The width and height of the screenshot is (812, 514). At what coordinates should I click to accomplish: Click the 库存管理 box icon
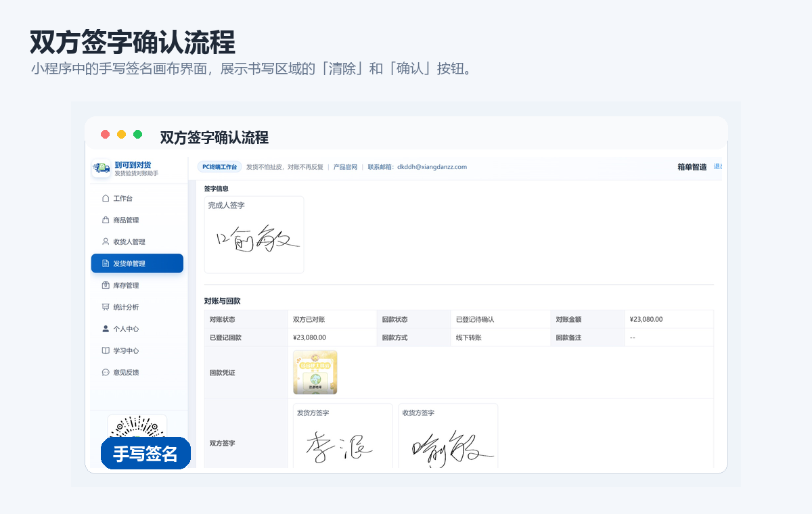(105, 285)
